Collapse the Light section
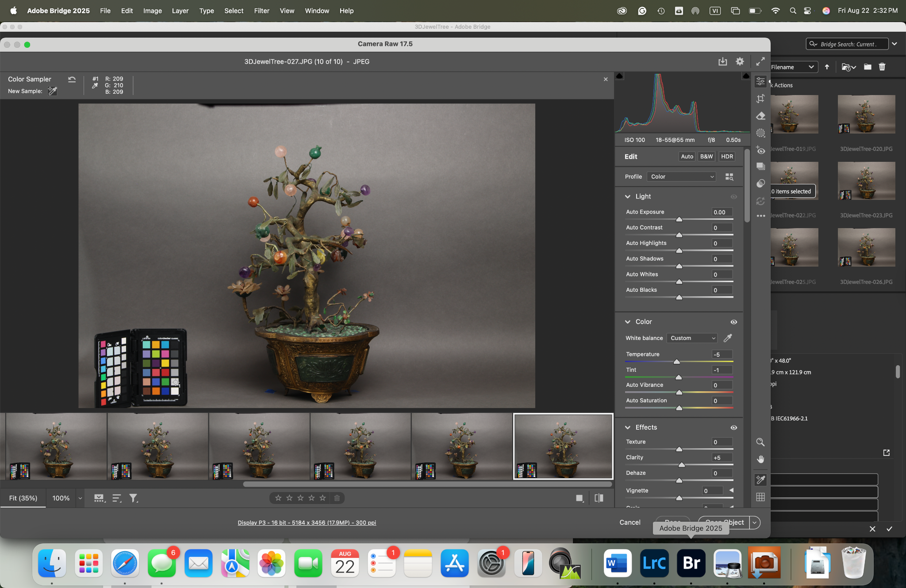 tap(628, 197)
